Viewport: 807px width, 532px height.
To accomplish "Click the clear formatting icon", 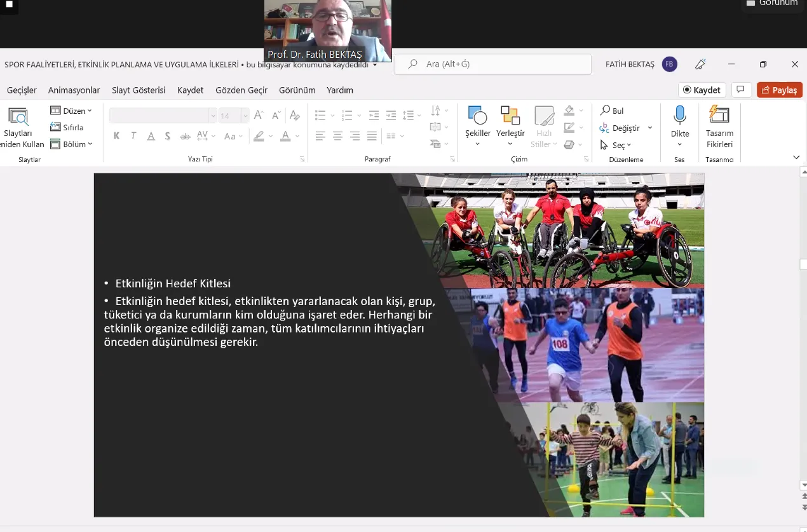I will (294, 115).
